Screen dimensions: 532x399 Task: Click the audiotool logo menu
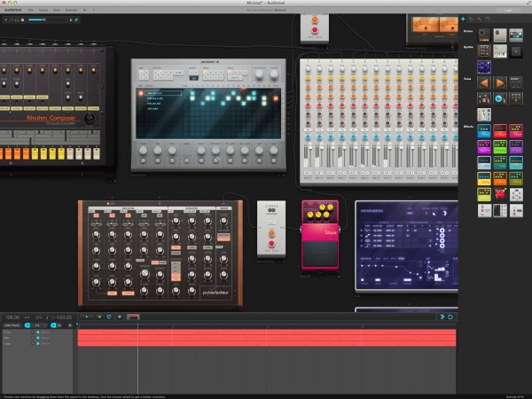(12, 10)
